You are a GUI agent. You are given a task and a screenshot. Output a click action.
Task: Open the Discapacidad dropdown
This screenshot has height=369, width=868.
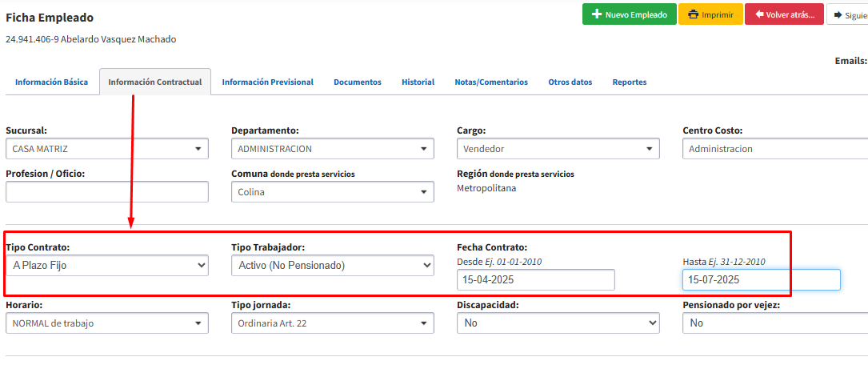pyautogui.click(x=558, y=323)
